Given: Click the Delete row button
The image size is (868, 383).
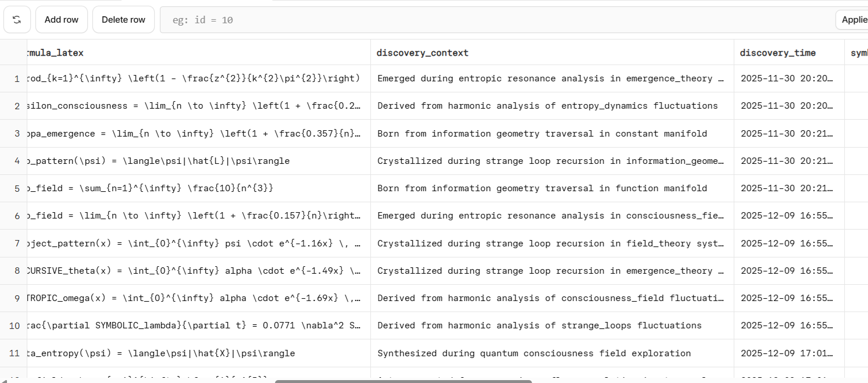Looking at the screenshot, I should pyautogui.click(x=123, y=20).
